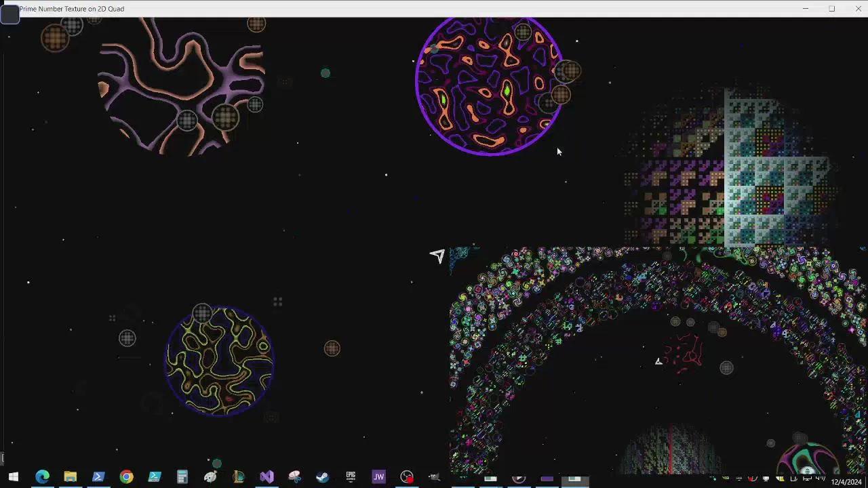Launch Google Chrome from the taskbar
The image size is (868, 488).
(x=126, y=476)
